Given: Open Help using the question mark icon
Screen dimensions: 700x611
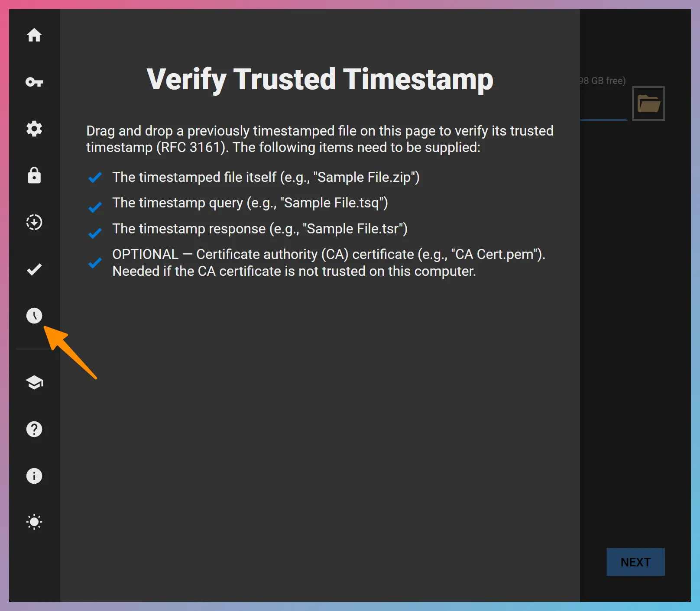Looking at the screenshot, I should [x=34, y=429].
